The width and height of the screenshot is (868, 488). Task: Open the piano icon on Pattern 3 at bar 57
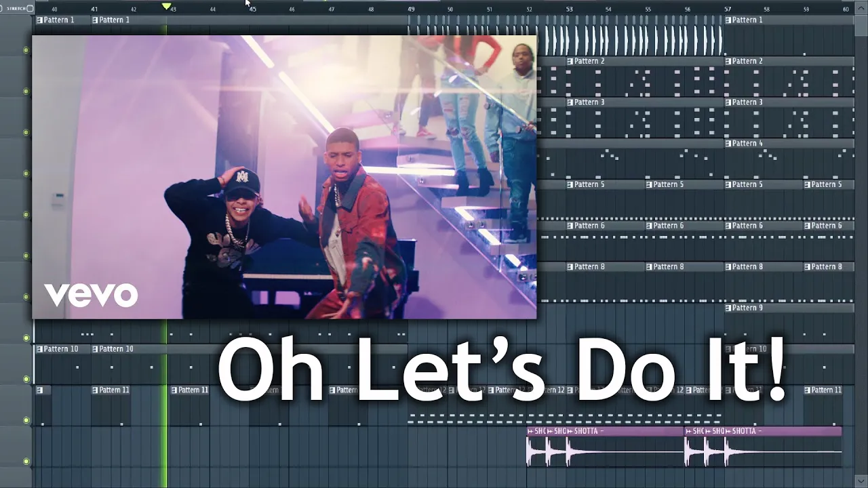click(x=728, y=102)
